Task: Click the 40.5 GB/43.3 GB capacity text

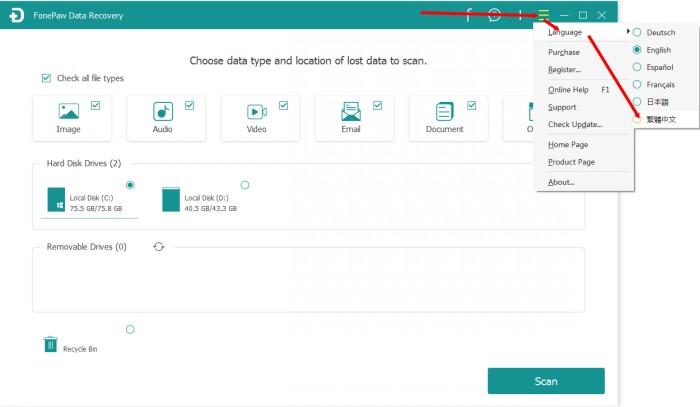Action: [x=211, y=208]
